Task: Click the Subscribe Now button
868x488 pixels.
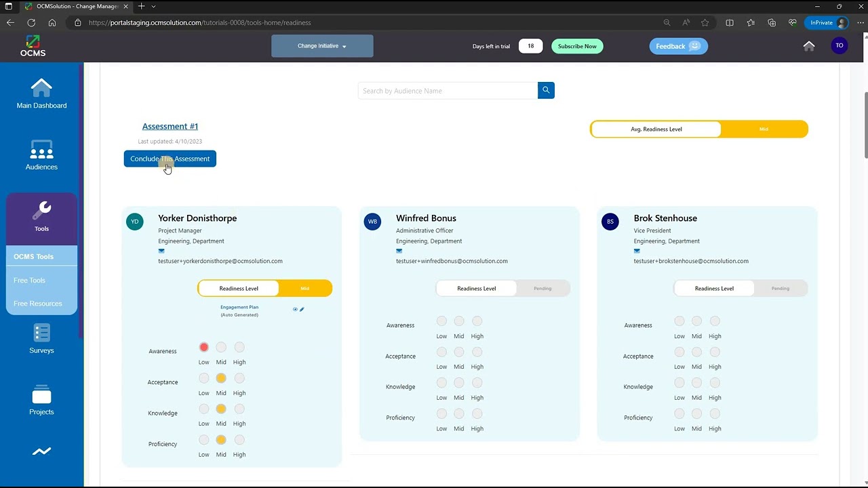Action: pos(577,46)
